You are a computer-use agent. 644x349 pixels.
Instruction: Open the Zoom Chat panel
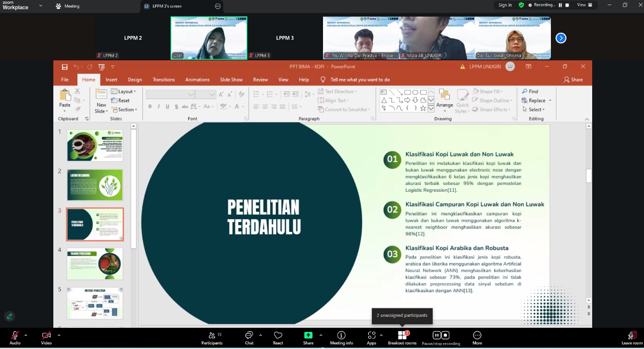pos(249,336)
